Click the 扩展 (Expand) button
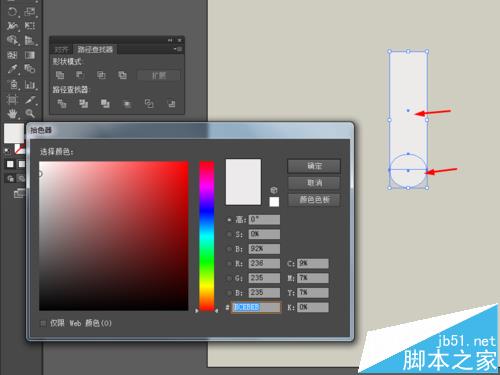500x375 pixels. click(x=159, y=75)
